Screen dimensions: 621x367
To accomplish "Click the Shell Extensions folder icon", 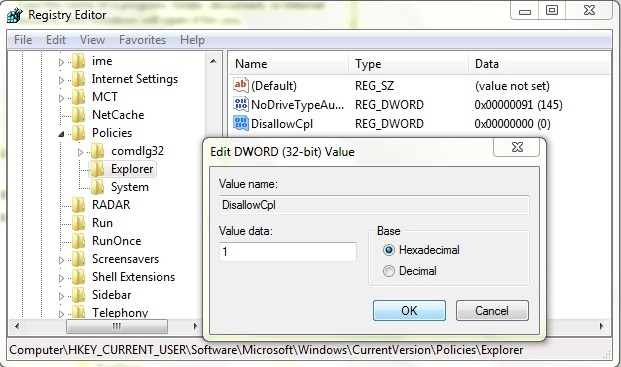I will pos(78,277).
